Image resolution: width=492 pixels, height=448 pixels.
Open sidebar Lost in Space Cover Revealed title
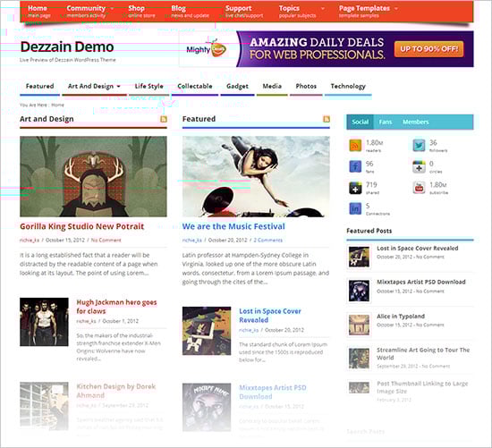(x=418, y=249)
